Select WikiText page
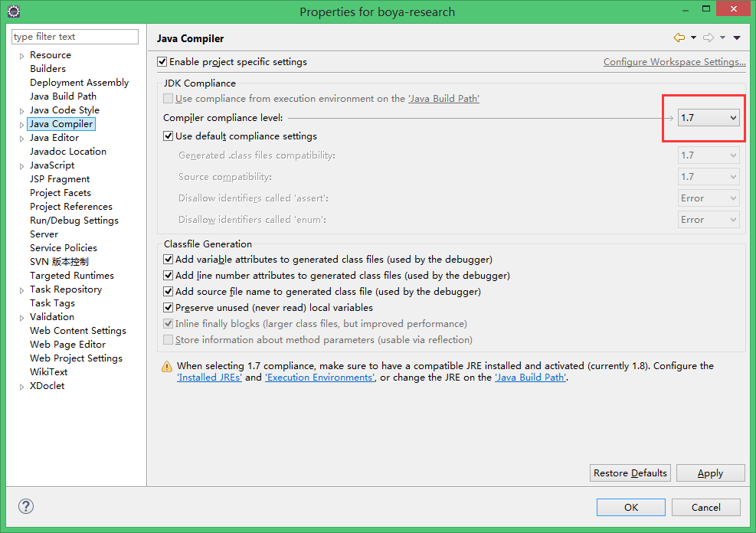Image resolution: width=756 pixels, height=533 pixels. (49, 372)
